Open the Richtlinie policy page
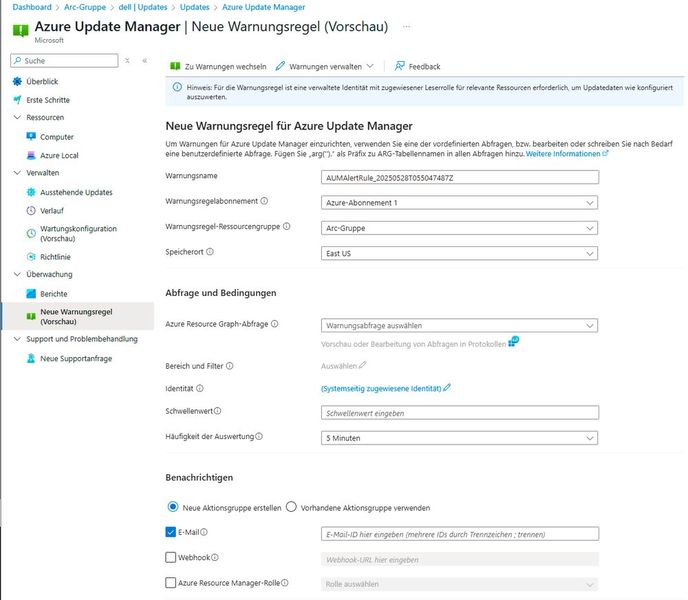The height and width of the screenshot is (600, 688). 55,257
